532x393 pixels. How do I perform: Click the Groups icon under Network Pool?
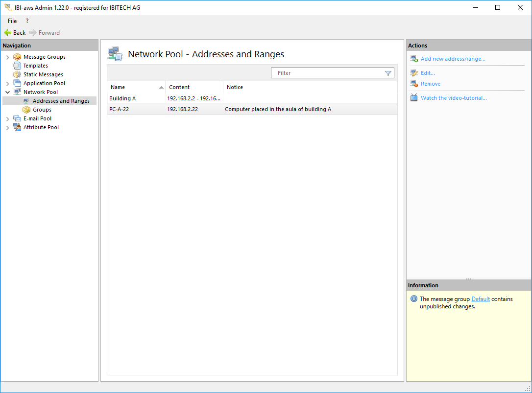pos(26,110)
